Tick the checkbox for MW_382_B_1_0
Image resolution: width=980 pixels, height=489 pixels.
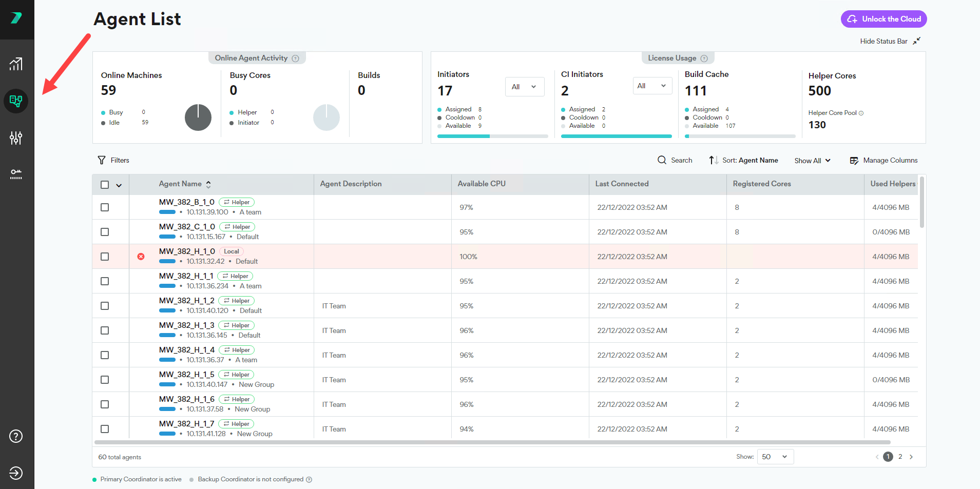105,207
